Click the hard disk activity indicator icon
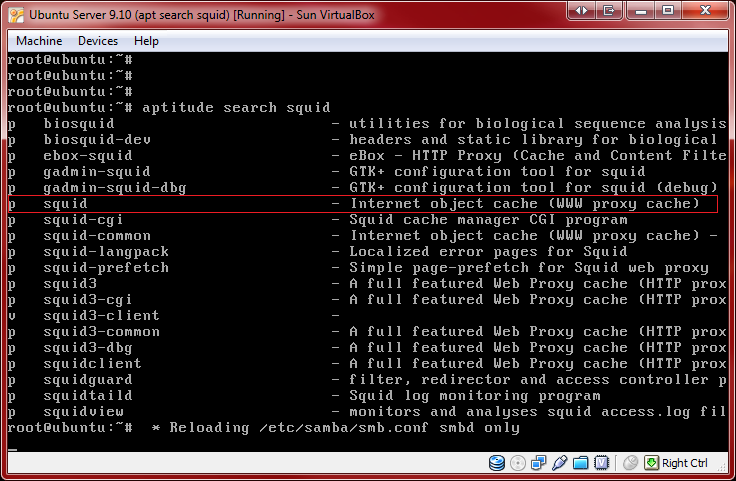Image resolution: width=736 pixels, height=481 pixels. pos(497,463)
